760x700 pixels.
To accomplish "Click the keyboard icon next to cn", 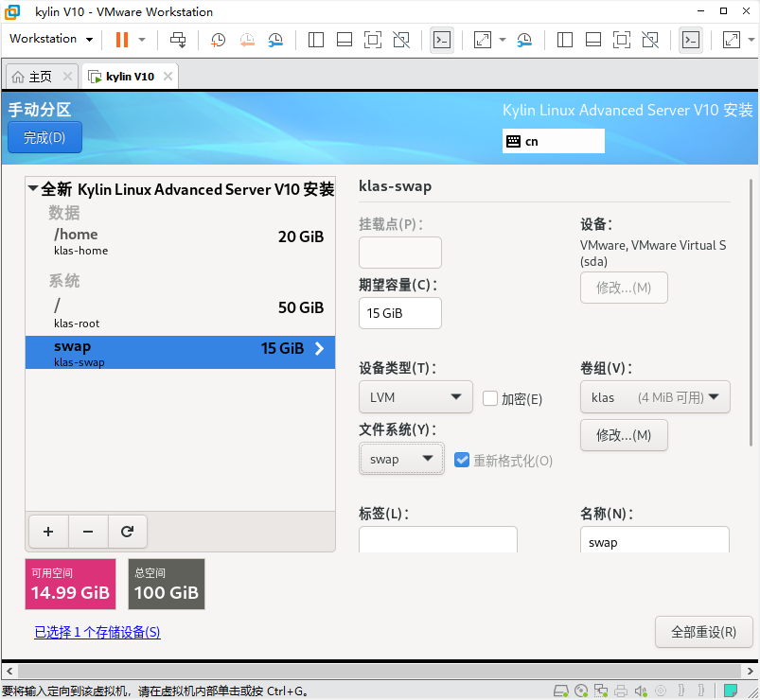I will (x=513, y=142).
